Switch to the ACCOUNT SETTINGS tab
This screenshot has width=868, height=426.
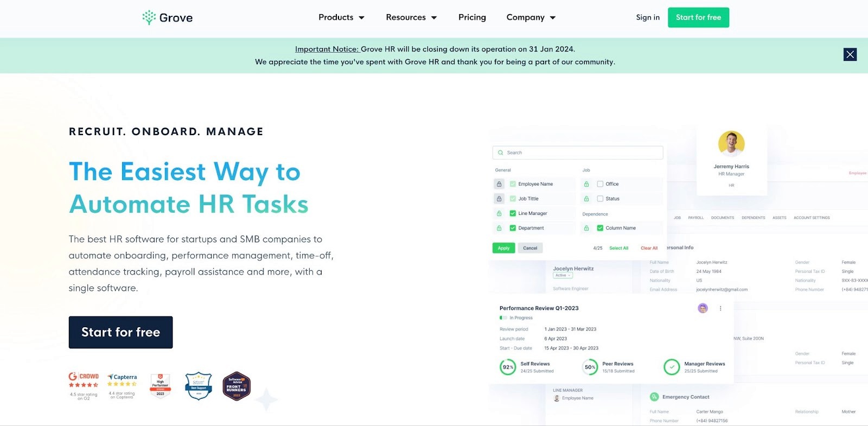point(812,218)
